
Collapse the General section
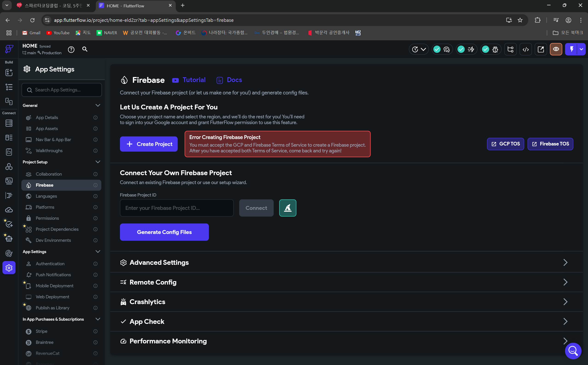pos(98,105)
